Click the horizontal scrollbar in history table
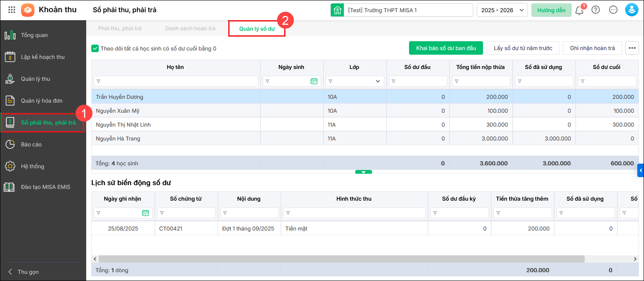The width and height of the screenshot is (644, 281). 341,259
